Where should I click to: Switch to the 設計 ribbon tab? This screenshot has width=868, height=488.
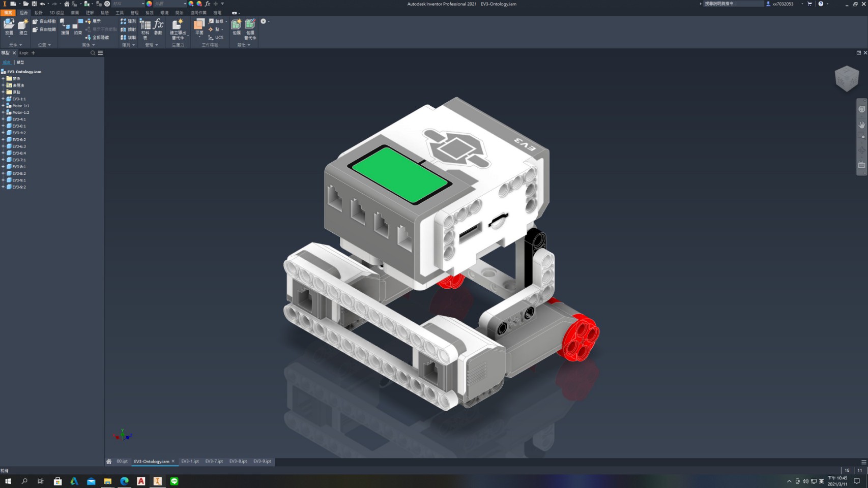[x=38, y=13]
